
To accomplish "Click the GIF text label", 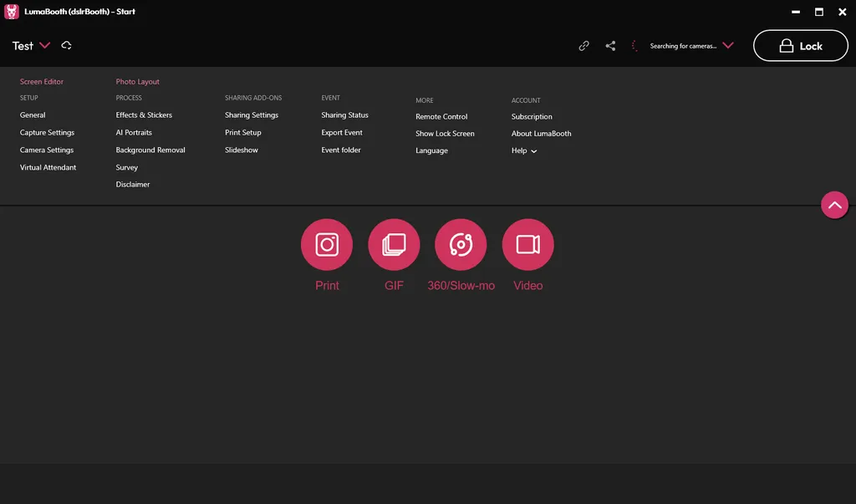I will (394, 286).
